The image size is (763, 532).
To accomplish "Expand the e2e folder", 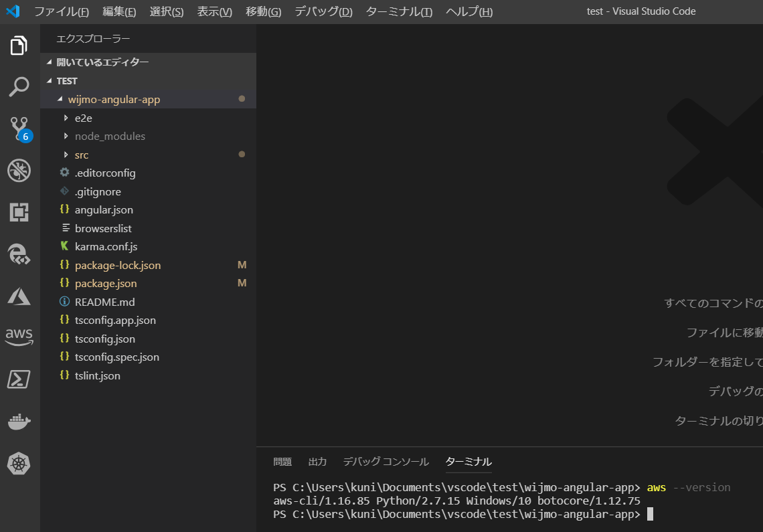I will click(66, 118).
